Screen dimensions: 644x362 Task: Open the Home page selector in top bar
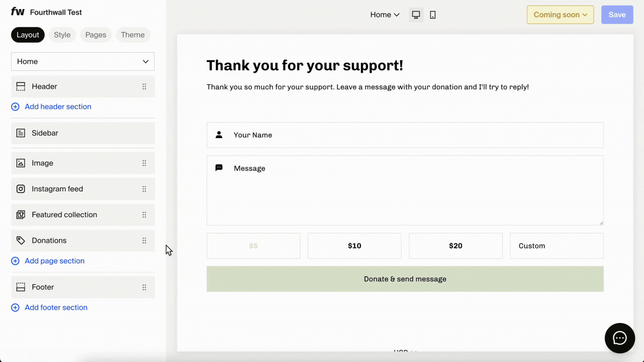385,15
